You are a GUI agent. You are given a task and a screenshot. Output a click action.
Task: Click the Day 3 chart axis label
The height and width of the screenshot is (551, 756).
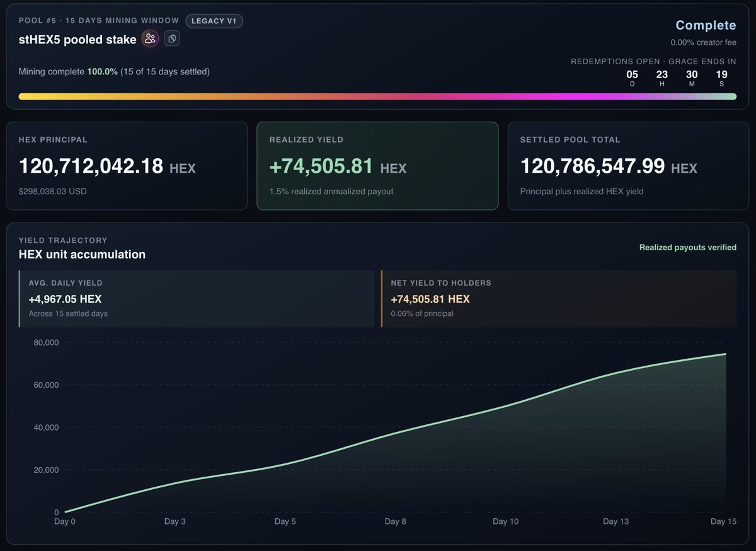pos(175,521)
